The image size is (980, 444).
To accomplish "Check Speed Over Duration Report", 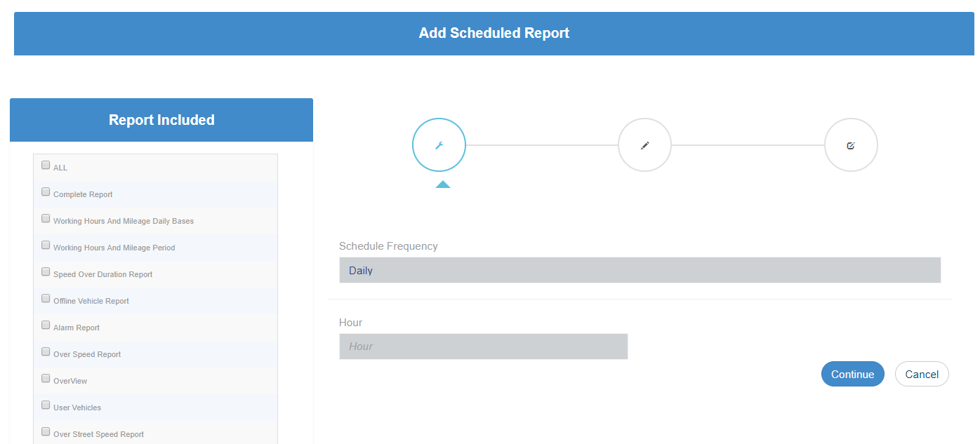I will pos(46,272).
